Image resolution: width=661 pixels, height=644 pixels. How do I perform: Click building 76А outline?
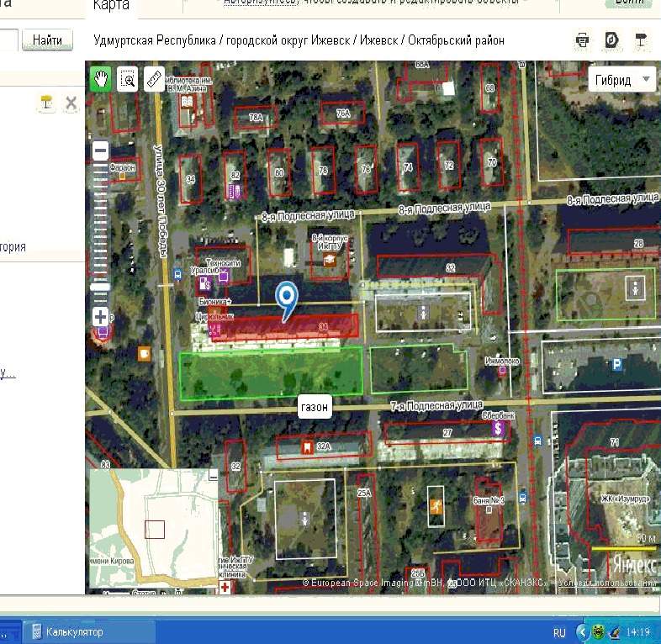(343, 113)
